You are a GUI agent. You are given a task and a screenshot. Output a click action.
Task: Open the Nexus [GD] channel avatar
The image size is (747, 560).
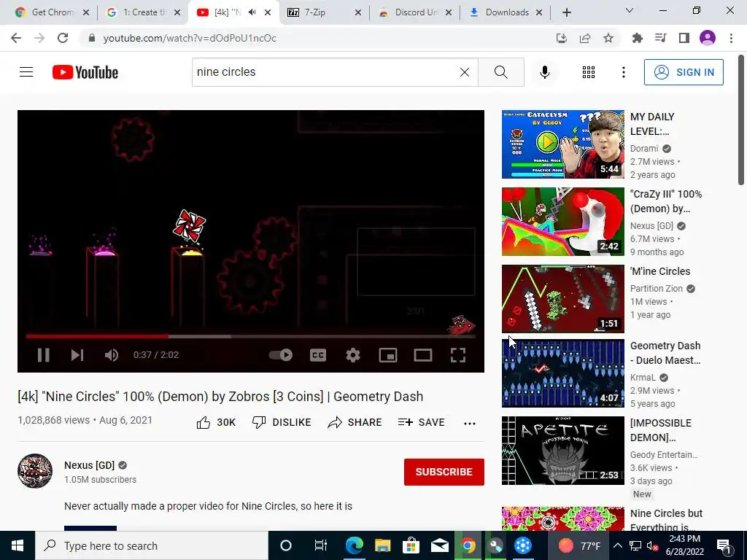click(35, 471)
